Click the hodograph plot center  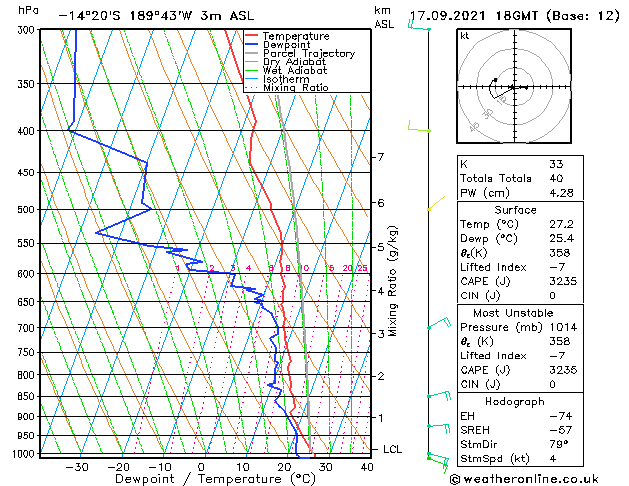(514, 87)
